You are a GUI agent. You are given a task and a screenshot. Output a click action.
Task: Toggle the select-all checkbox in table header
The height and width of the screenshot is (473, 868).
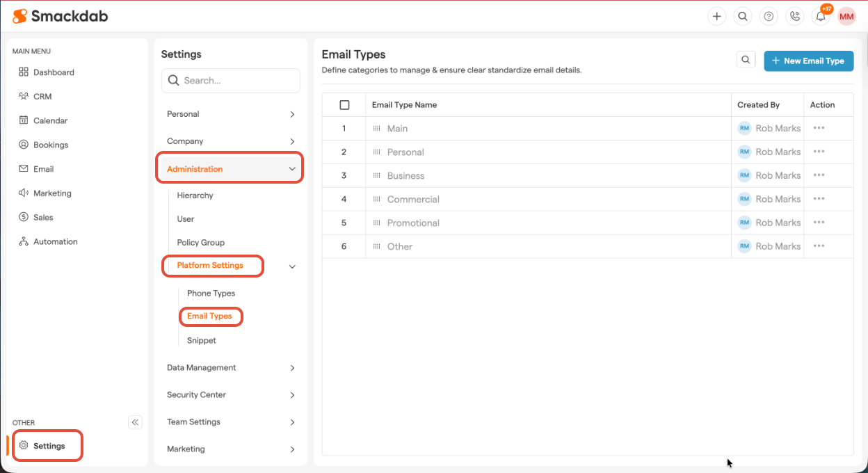(x=344, y=105)
